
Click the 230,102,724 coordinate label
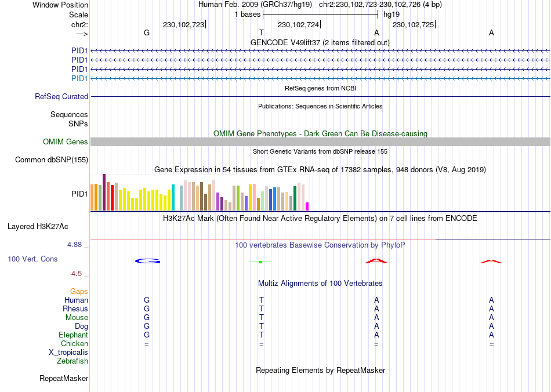point(298,24)
